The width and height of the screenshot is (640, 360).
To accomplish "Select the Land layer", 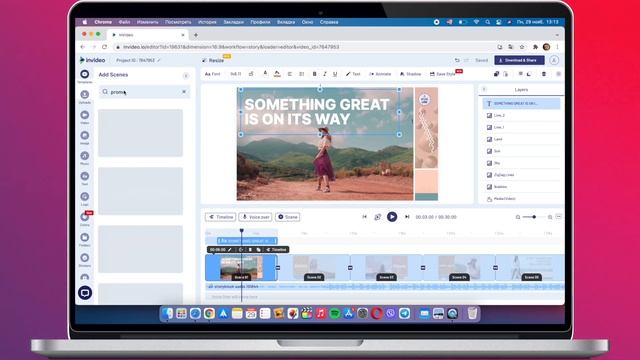I will [521, 139].
